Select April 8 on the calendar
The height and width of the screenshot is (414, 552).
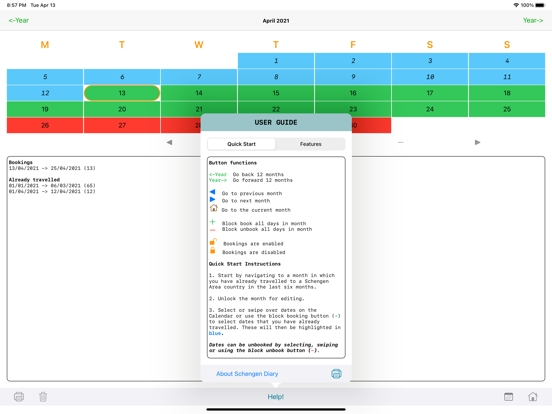click(x=276, y=77)
